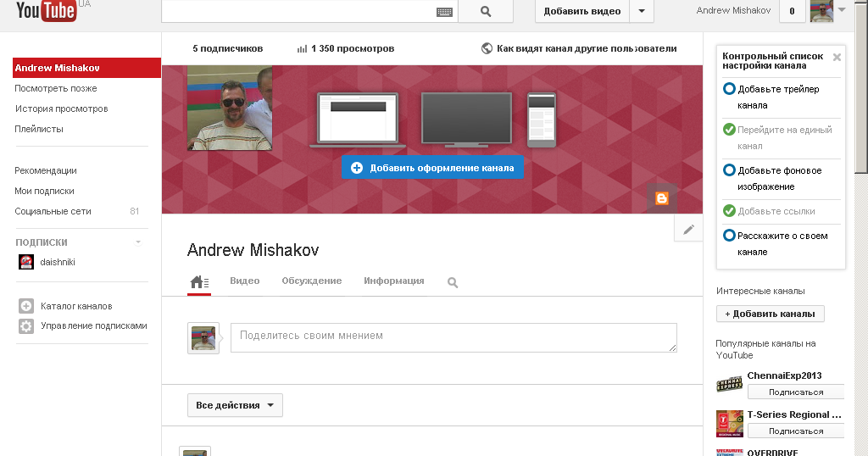868x456 pixels.
Task: Click the channel profile photo in banner
Action: click(x=230, y=108)
